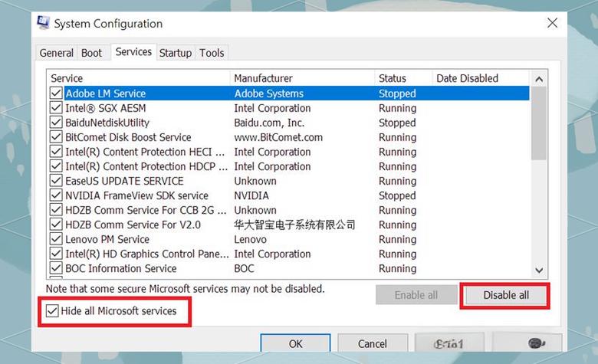Image resolution: width=598 pixels, height=364 pixels.
Task: Click Stopped status of BaiduNetdiskUtility
Action: point(397,123)
